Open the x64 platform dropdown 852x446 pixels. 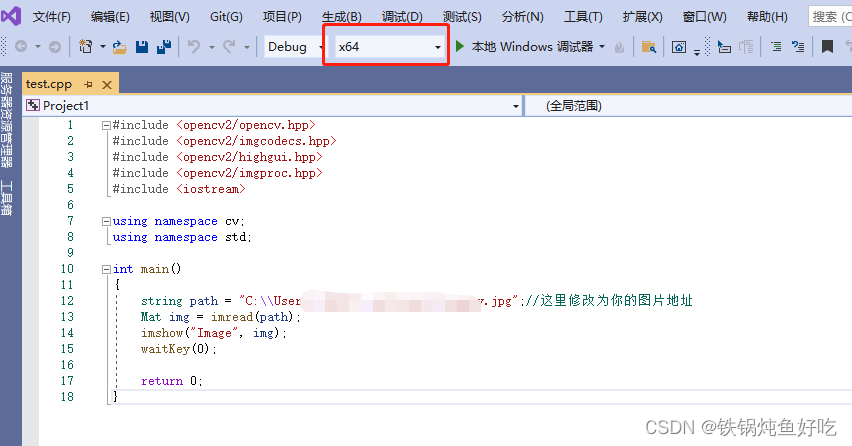(x=389, y=47)
